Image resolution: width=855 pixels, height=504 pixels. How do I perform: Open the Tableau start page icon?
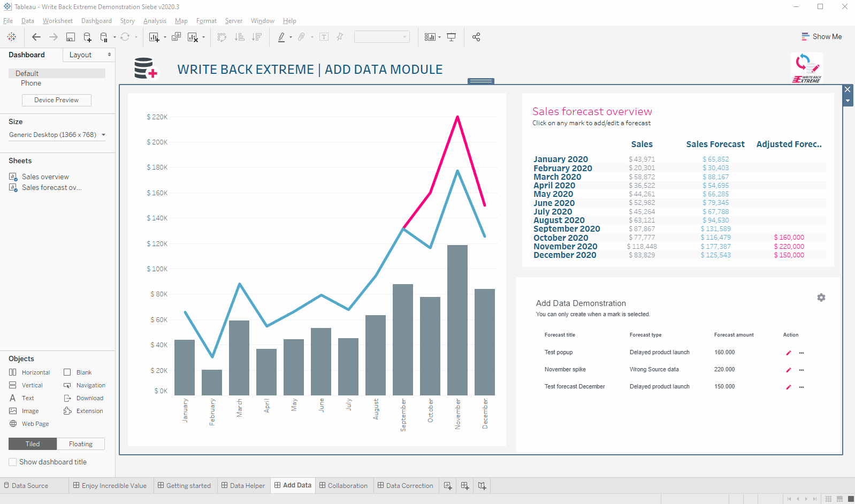click(11, 37)
